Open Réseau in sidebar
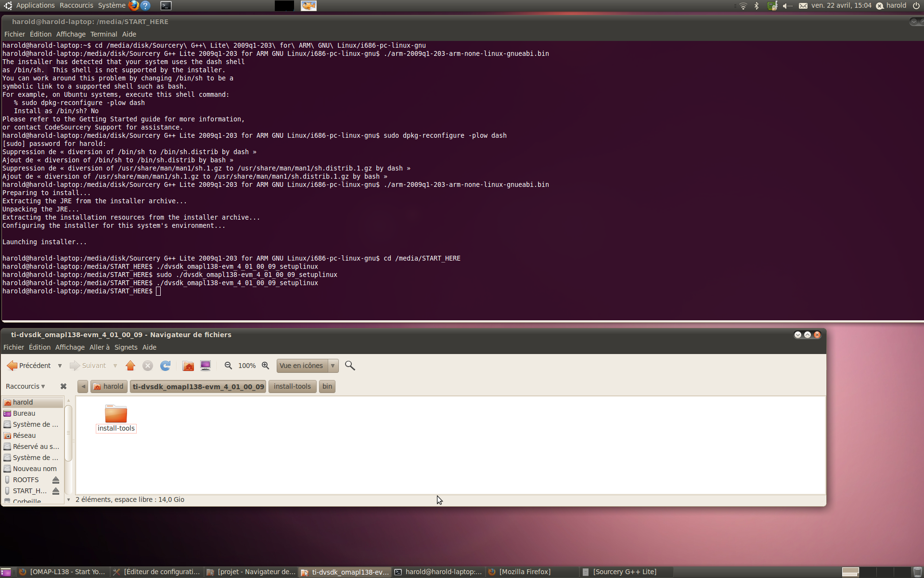This screenshot has height=578, width=924. pos(33,435)
